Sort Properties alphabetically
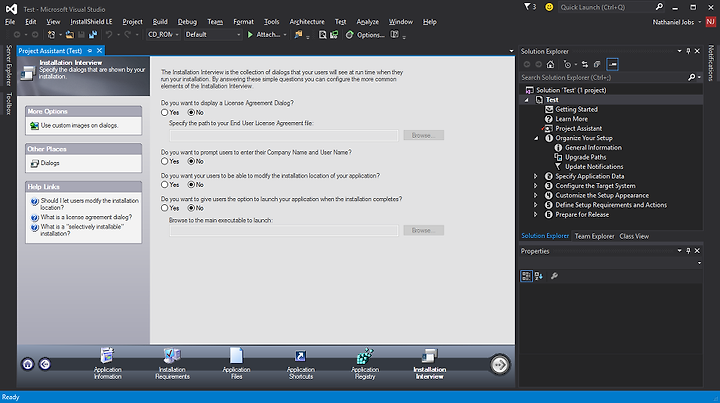The height and width of the screenshot is (403, 720). 539,276
